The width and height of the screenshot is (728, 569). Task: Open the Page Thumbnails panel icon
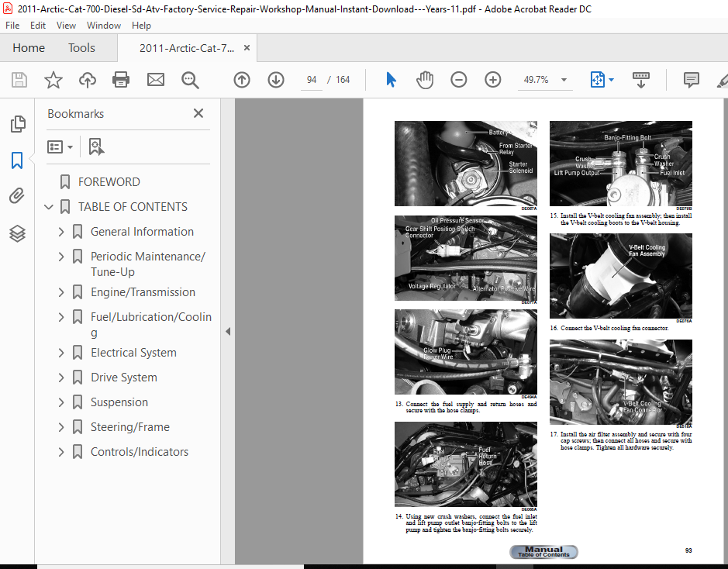(x=18, y=124)
